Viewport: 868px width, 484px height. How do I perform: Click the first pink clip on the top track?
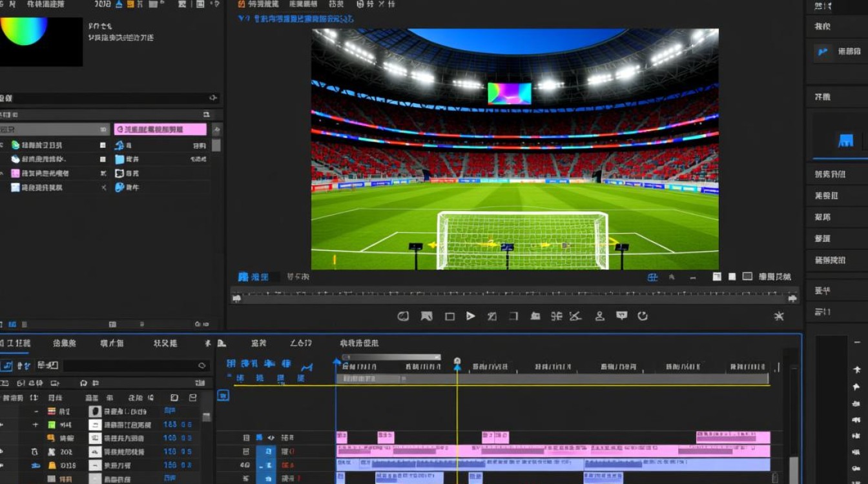[x=342, y=438]
